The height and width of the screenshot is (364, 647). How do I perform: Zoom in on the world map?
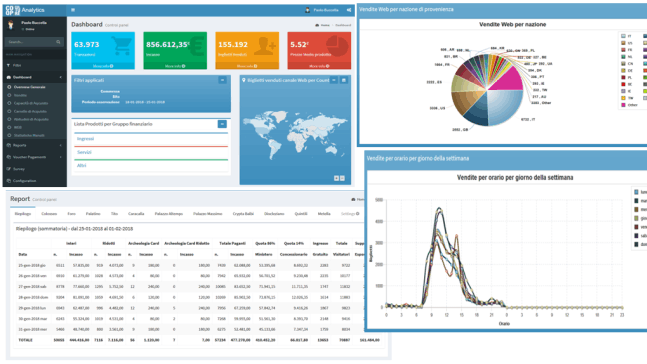(x=336, y=178)
